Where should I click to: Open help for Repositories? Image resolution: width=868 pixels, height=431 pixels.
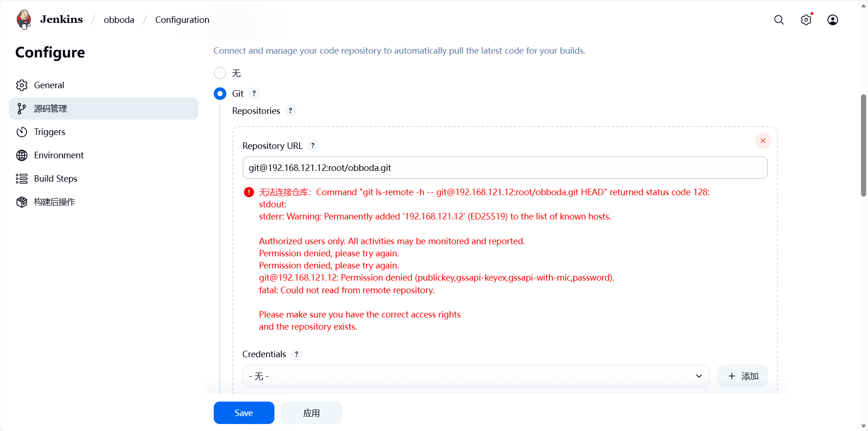[290, 111]
